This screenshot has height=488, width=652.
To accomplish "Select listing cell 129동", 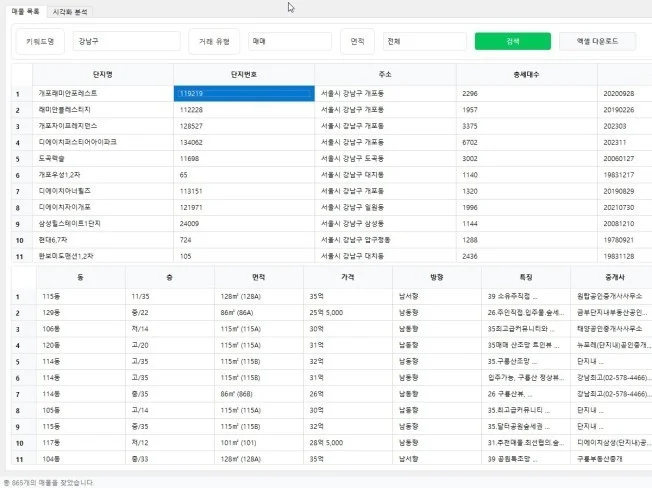I will [x=81, y=313].
